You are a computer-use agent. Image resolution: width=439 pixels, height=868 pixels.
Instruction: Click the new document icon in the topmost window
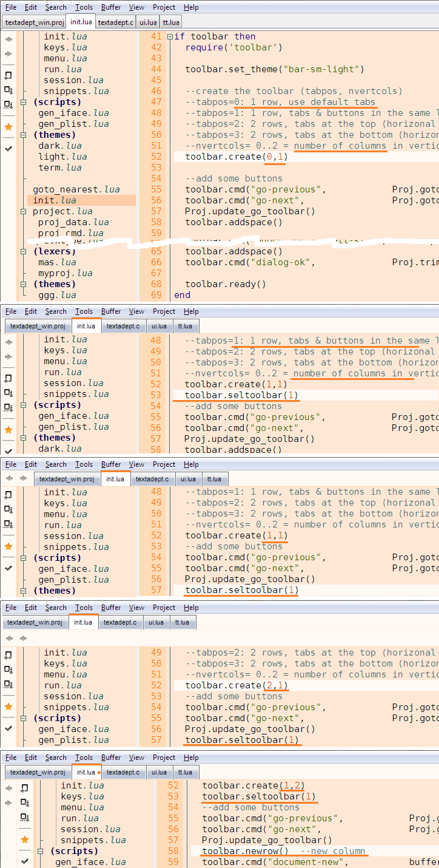(8, 75)
